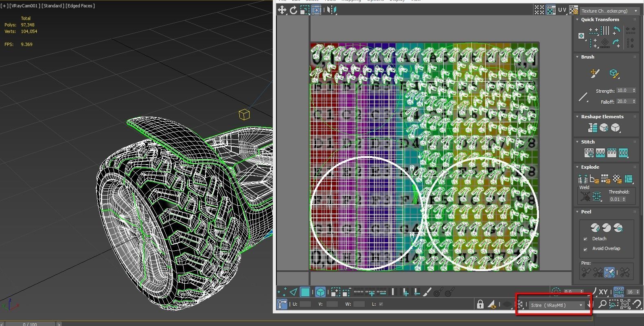Click the Zoom Region dashed-box icon
644x326 pixels.
(614, 304)
